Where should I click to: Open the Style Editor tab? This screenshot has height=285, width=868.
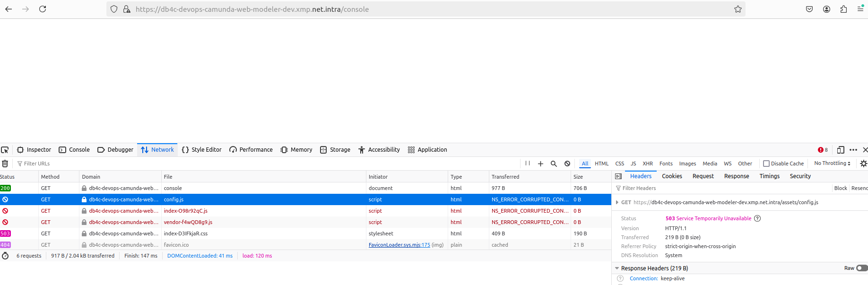[201, 150]
